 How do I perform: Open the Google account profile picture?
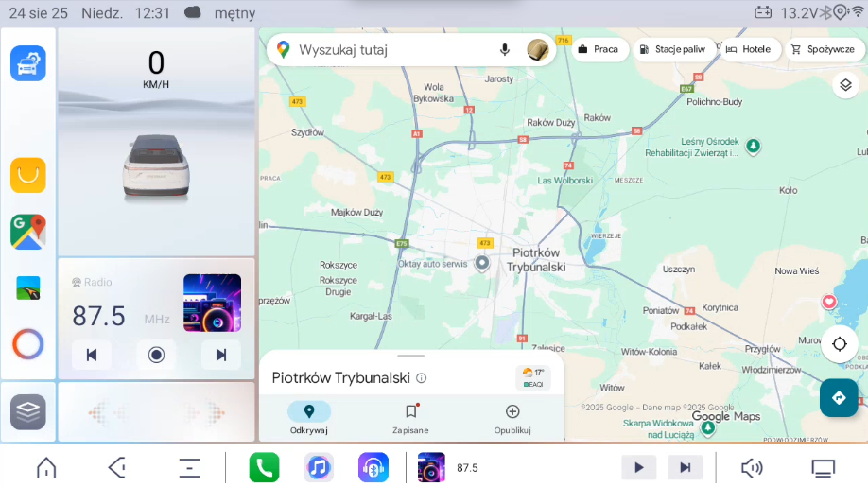[x=537, y=50]
